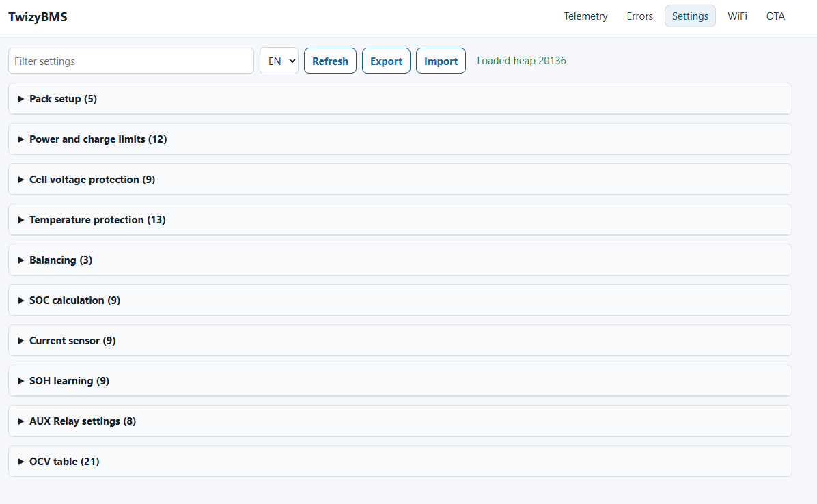Open the Errors tab
This screenshot has height=504, width=817.
(639, 16)
